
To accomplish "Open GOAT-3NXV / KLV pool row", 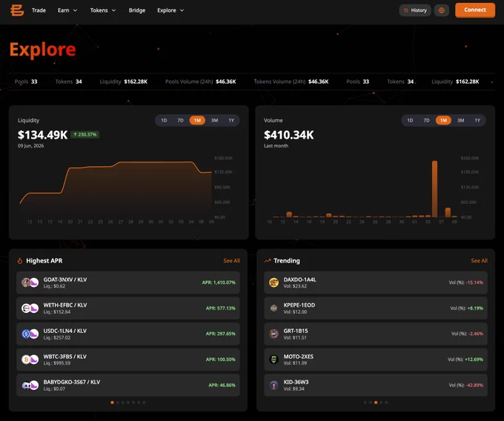I will 128,282.
